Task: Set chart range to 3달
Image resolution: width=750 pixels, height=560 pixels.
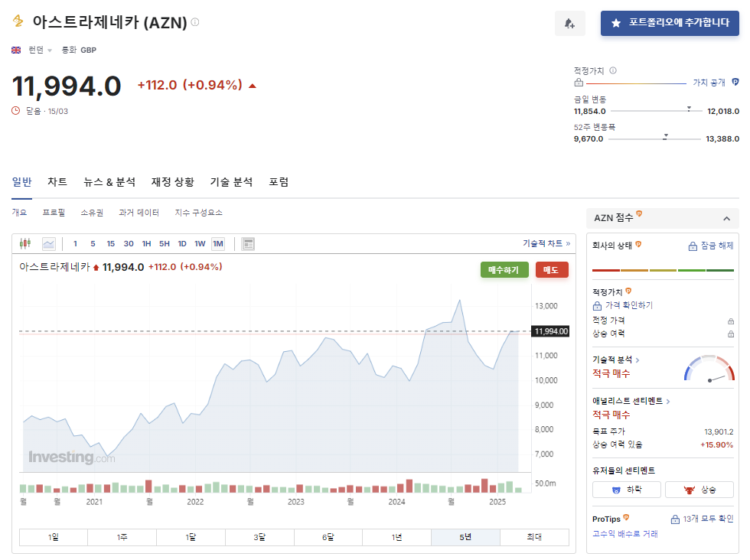Action: point(259,537)
